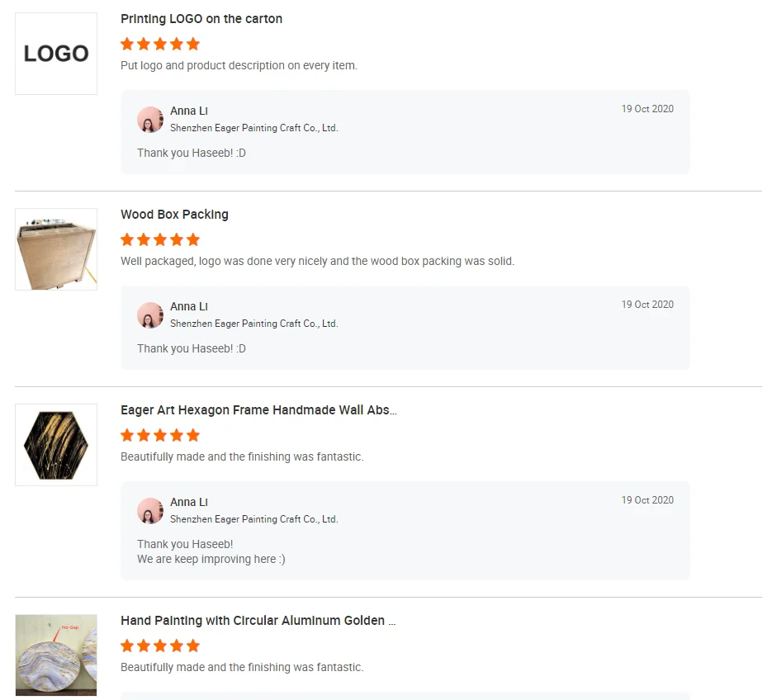Image resolution: width=772 pixels, height=700 pixels.
Task: Open the circular aluminum painting thumbnail
Action: [x=56, y=655]
